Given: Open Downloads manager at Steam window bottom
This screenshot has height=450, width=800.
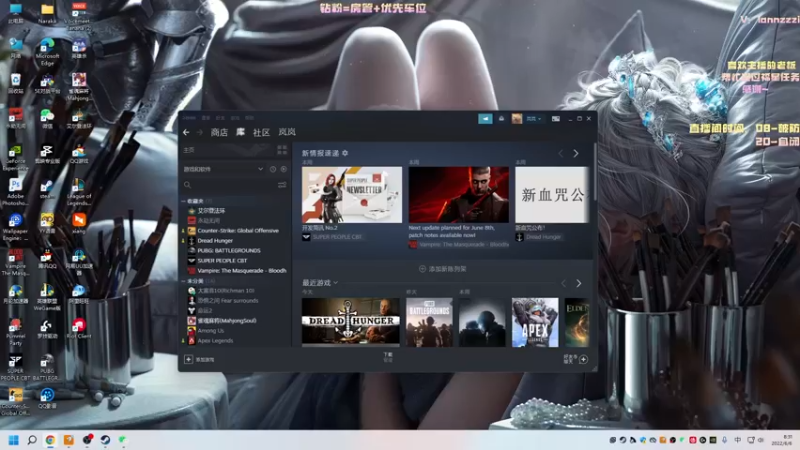Looking at the screenshot, I should [388, 357].
